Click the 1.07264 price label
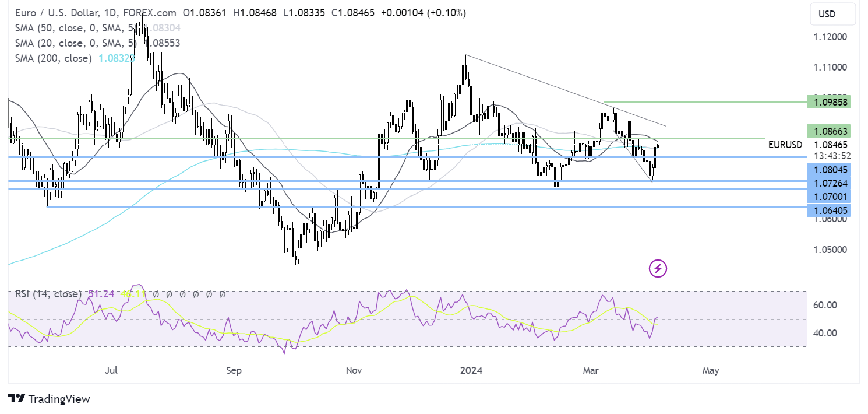Viewport: 868px width, 414px height. click(x=830, y=183)
